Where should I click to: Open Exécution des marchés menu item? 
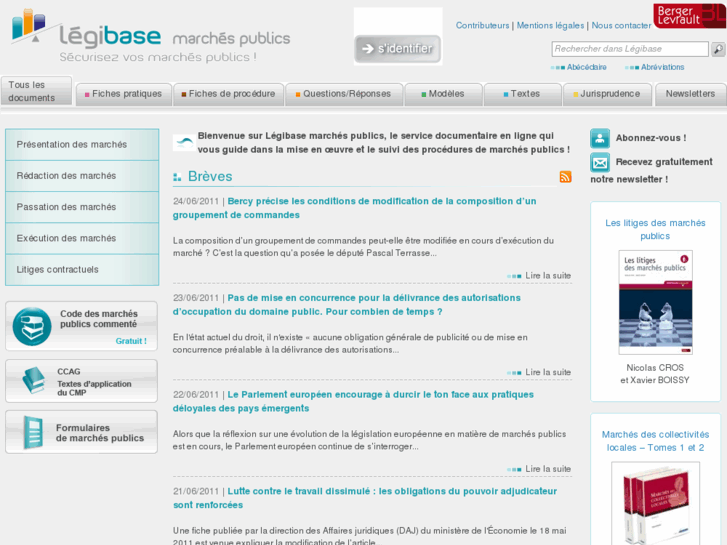(x=82, y=238)
